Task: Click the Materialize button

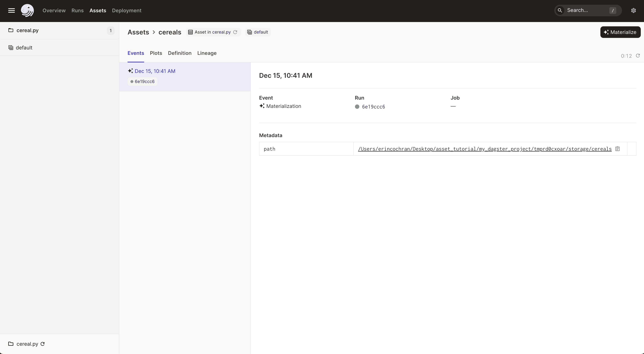Action: (620, 32)
